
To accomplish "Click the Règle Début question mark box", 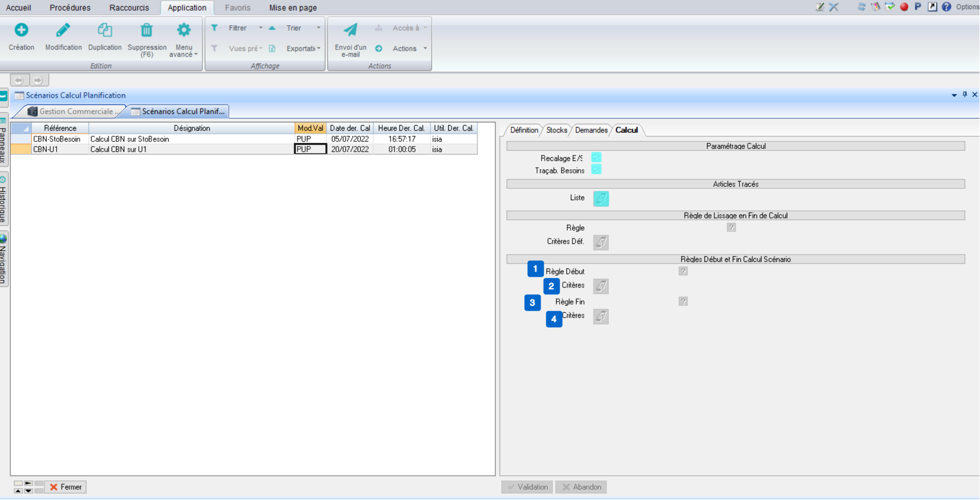I will [x=682, y=271].
